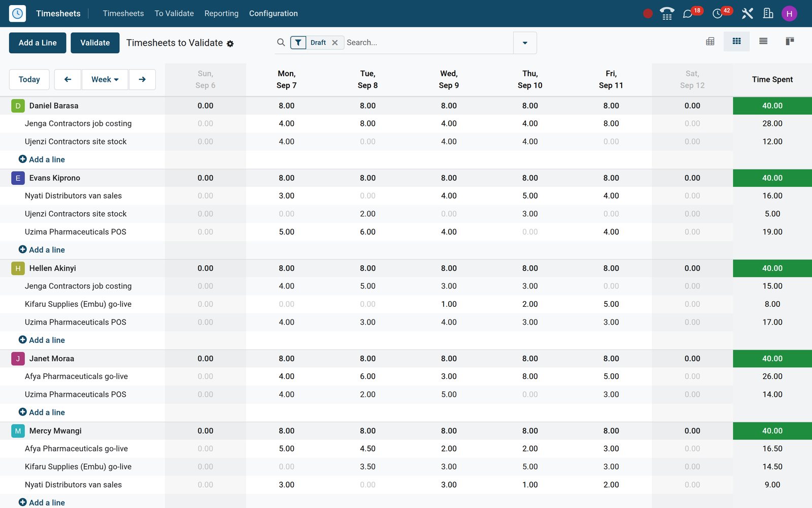
Task: Open the Configuration menu
Action: [x=274, y=14]
